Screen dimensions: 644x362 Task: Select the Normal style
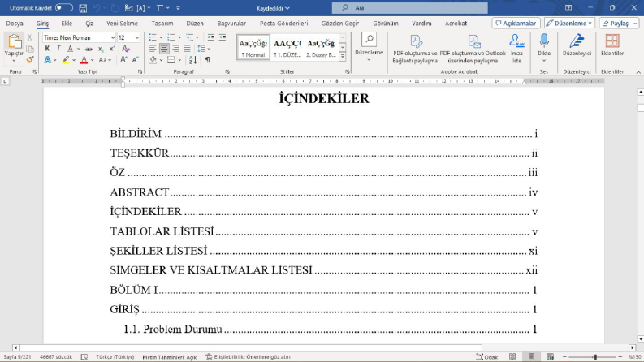[x=253, y=47]
